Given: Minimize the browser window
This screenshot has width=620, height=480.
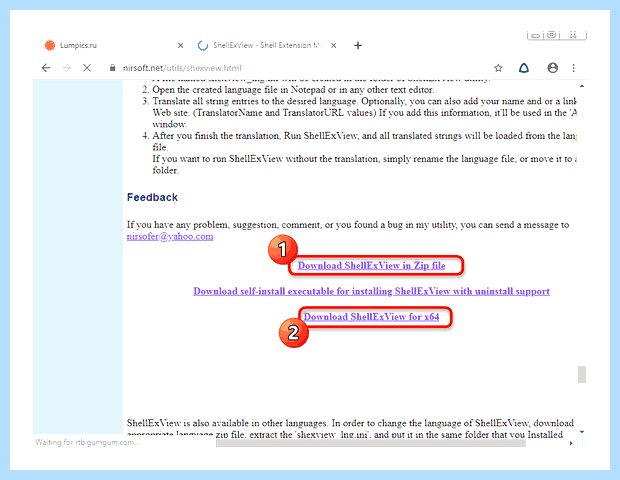Looking at the screenshot, I should click(x=535, y=36).
